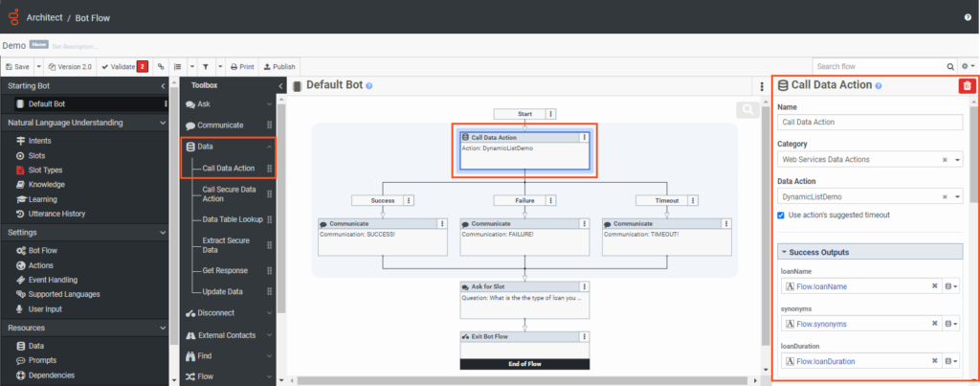This screenshot has width=980, height=386.
Task: Click inside the Search flow field
Action: coord(880,66)
